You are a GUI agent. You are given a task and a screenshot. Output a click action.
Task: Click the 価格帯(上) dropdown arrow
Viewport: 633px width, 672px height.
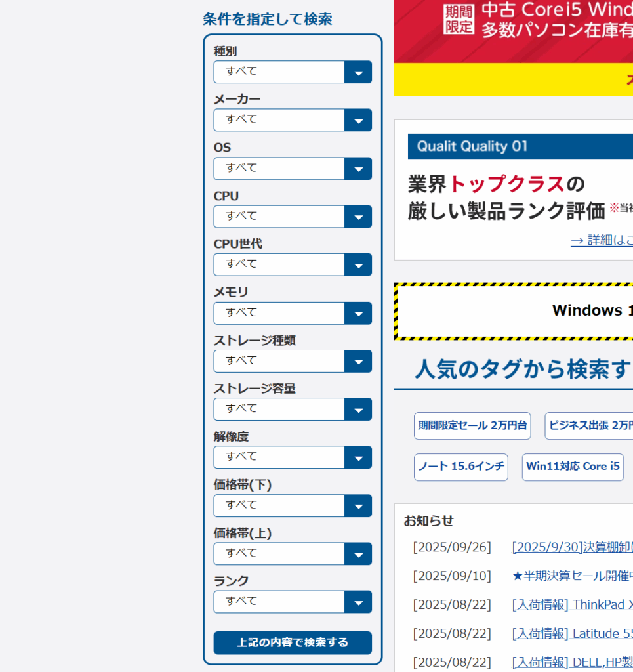358,554
